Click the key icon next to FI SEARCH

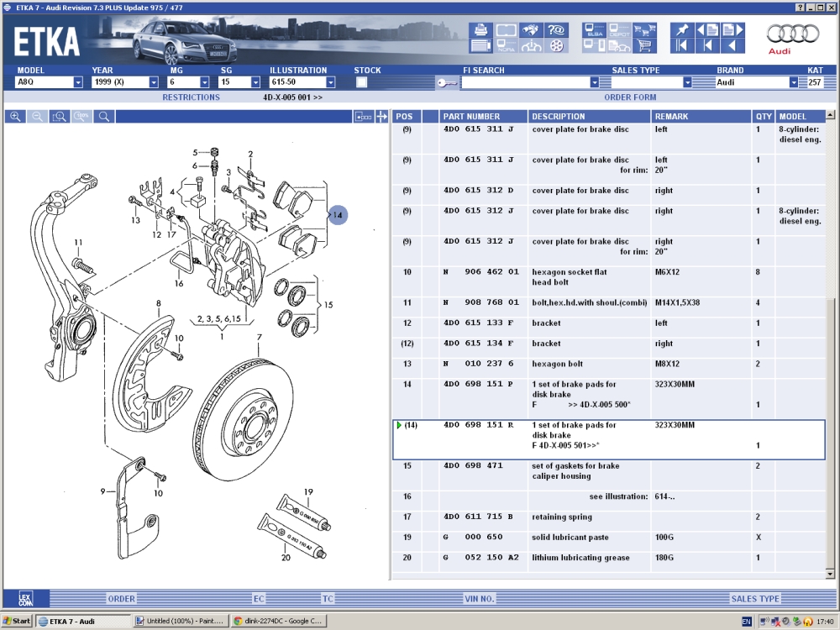(x=446, y=82)
